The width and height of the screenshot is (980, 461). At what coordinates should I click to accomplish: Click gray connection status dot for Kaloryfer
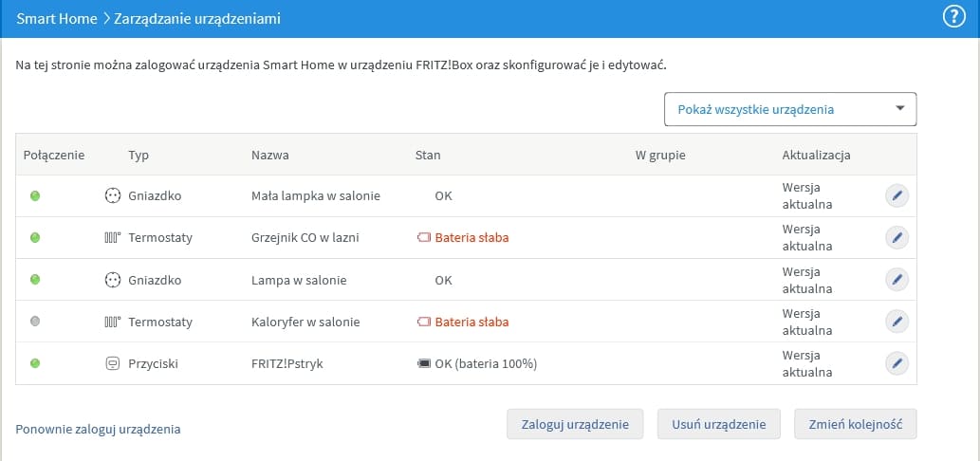click(x=35, y=322)
